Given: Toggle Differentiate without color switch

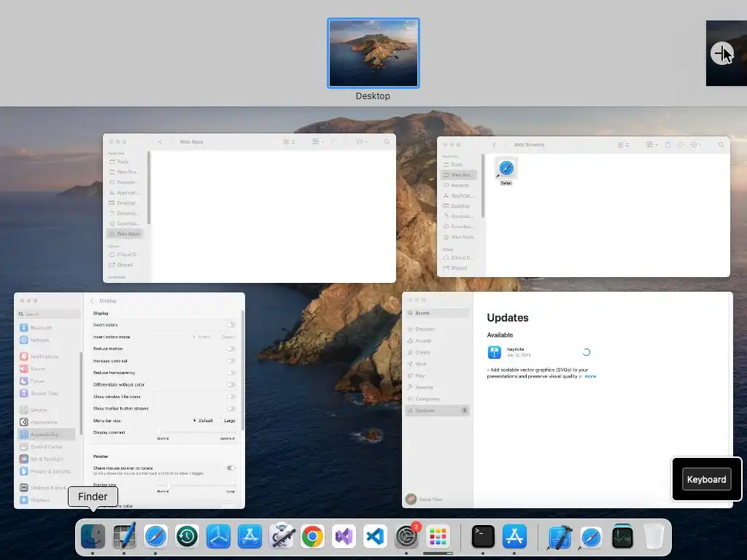Looking at the screenshot, I should (231, 384).
